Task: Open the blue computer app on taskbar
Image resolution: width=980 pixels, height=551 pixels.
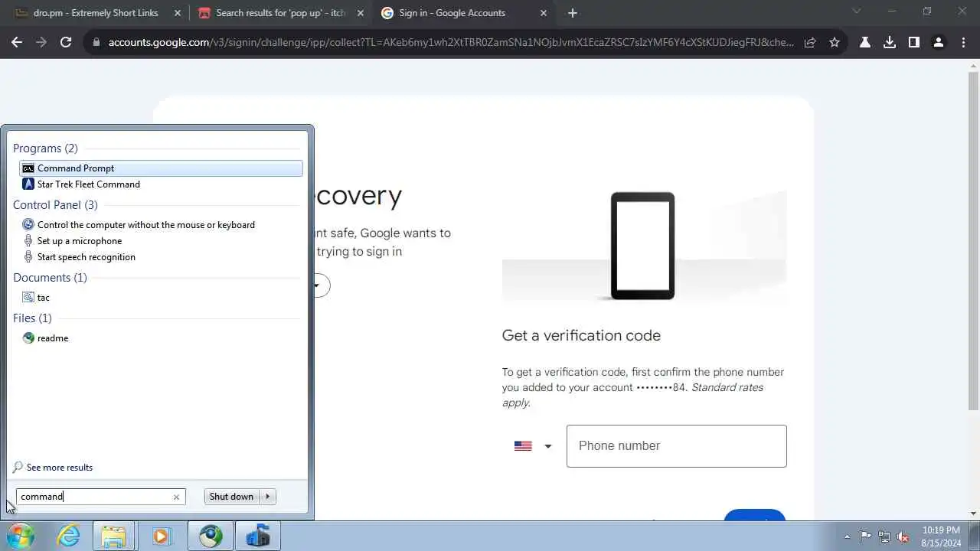Action: pos(258,536)
